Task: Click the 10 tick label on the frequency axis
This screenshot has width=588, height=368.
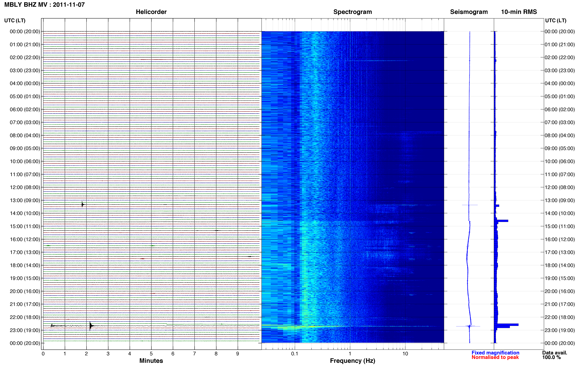Action: [x=405, y=354]
